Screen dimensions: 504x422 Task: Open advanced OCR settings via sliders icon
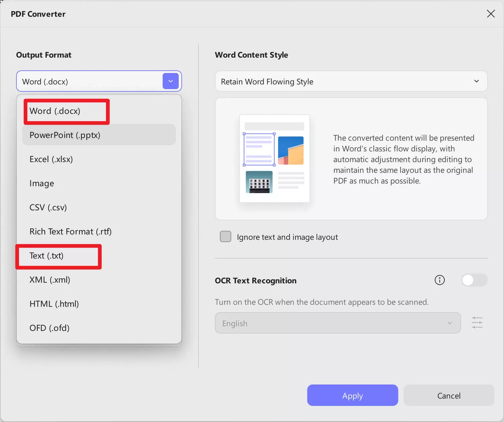coord(477,323)
